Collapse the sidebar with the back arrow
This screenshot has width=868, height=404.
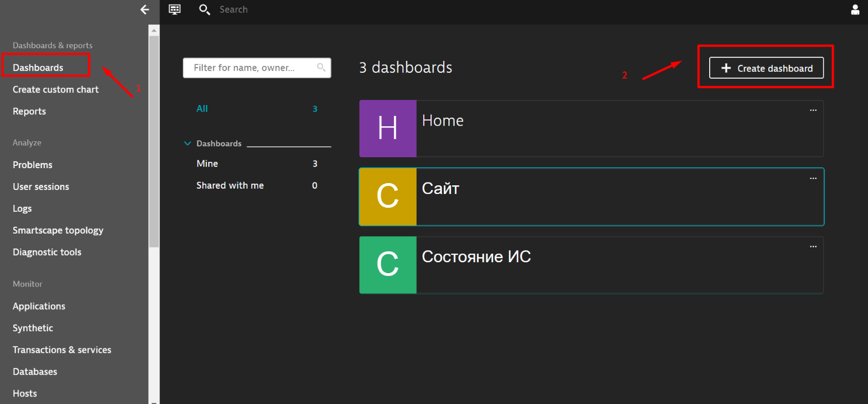(144, 10)
